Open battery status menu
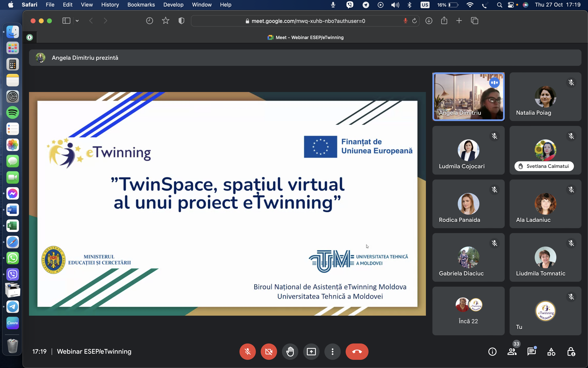This screenshot has height=368, width=588. click(x=448, y=5)
